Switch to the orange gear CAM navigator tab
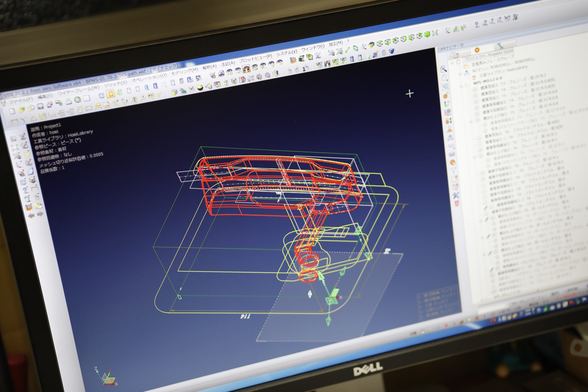This screenshot has height=392, width=588. pos(477,50)
